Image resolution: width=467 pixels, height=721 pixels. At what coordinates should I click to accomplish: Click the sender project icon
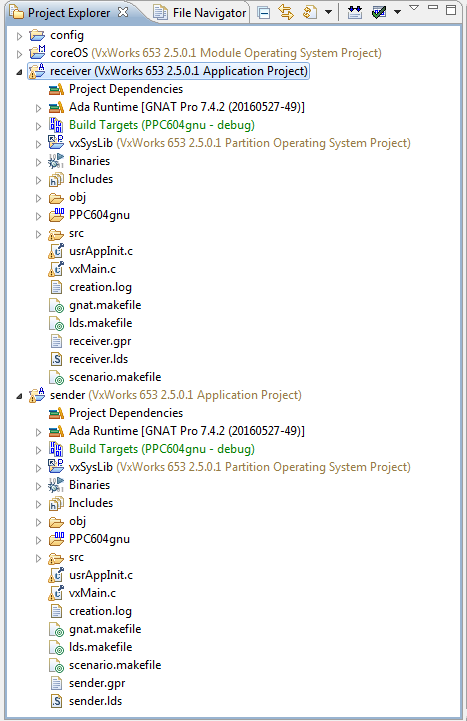[x=37, y=395]
